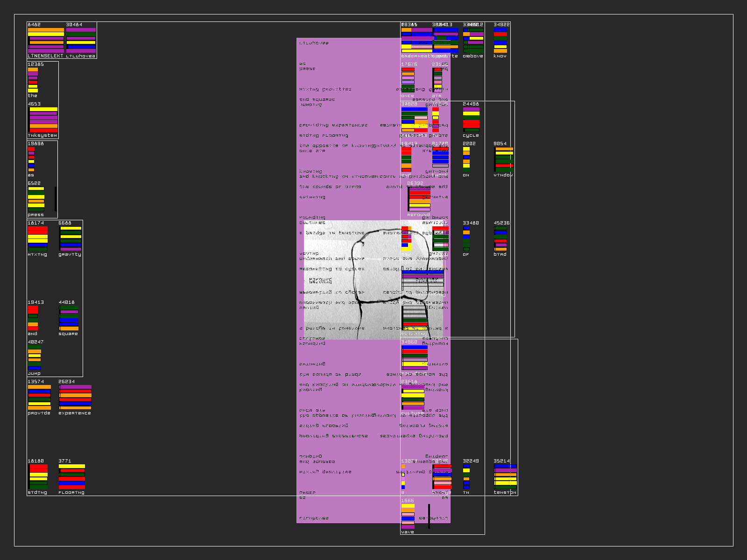
Task: Select the tension color block
Action: (x=505, y=476)
